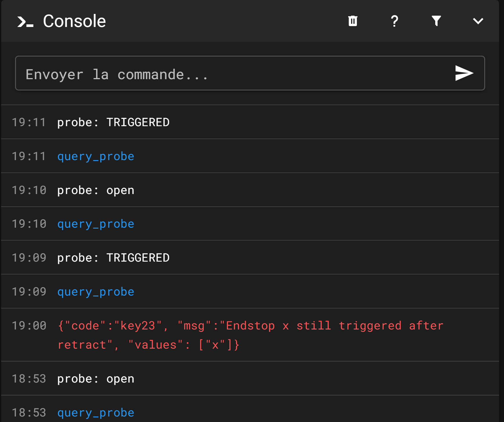Screen dimensions: 504x422
Task: Click the 19:00 error timestamp
Action: tap(29, 326)
